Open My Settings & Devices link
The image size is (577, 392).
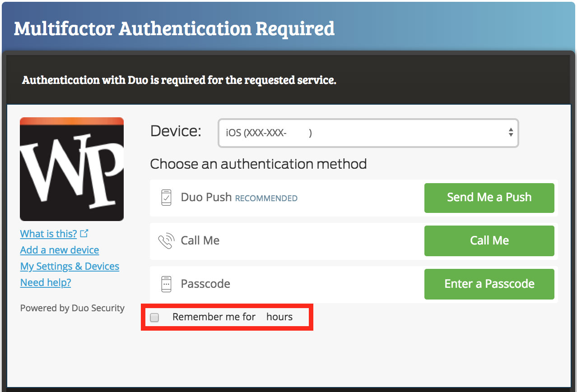(70, 266)
